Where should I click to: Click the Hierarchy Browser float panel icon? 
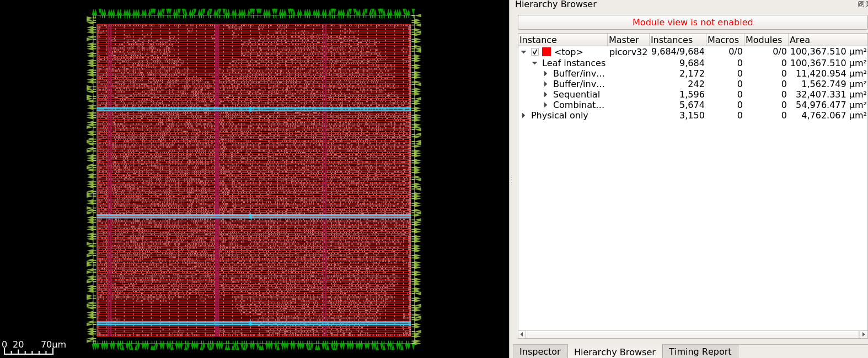coord(860,4)
